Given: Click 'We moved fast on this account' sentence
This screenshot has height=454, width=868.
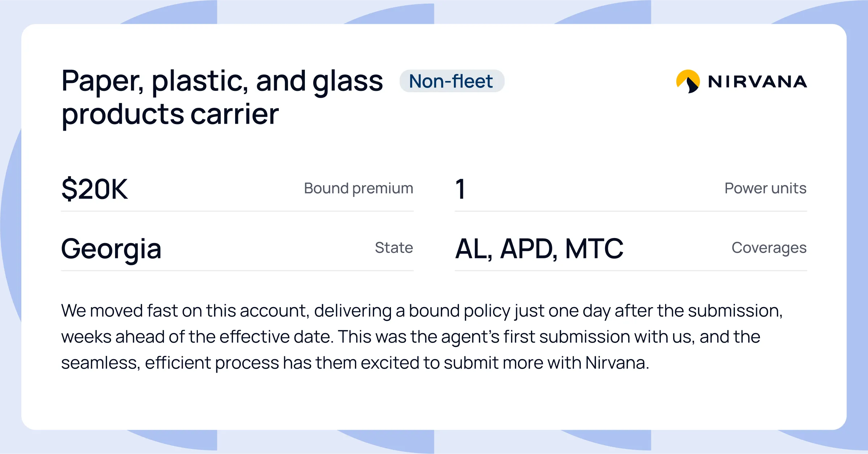Looking at the screenshot, I should click(184, 311).
